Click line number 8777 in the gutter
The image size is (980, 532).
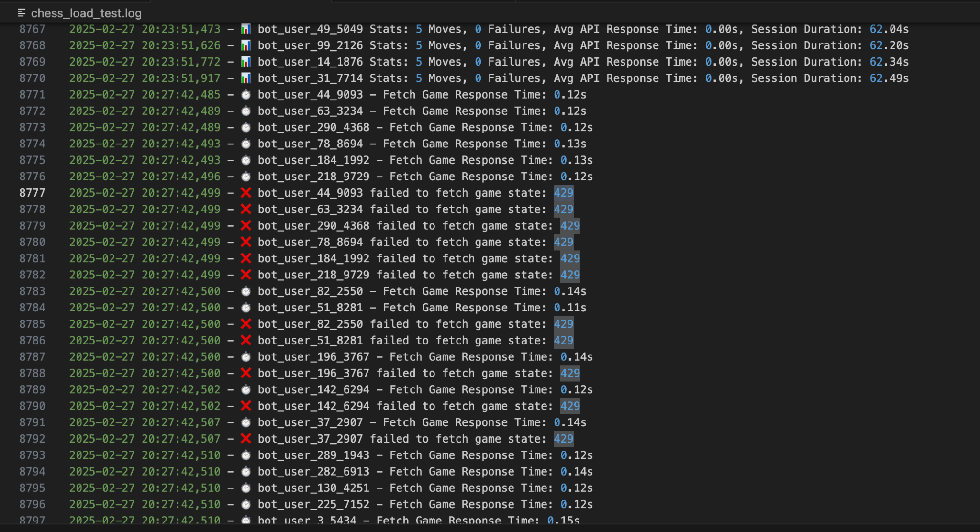pyautogui.click(x=32, y=193)
